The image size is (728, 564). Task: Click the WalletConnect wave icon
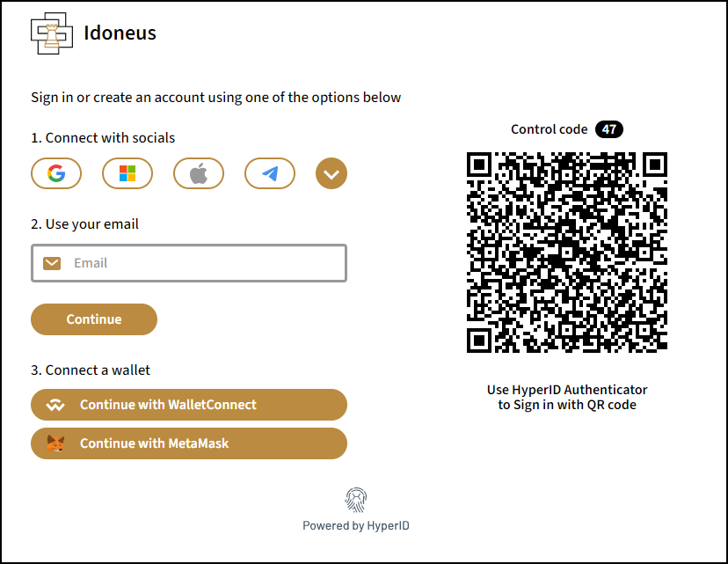[55, 406]
